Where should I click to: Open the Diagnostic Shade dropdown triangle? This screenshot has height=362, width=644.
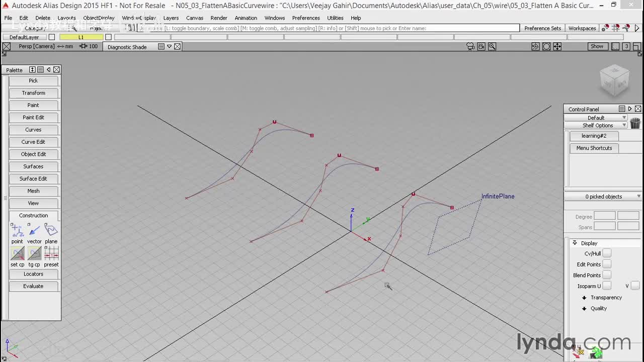click(x=170, y=47)
